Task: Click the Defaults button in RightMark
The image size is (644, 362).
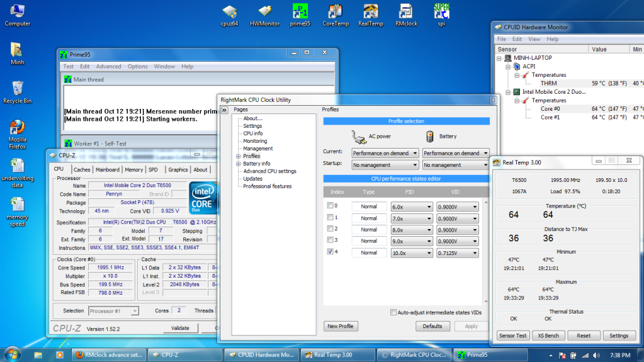Action: (x=432, y=326)
